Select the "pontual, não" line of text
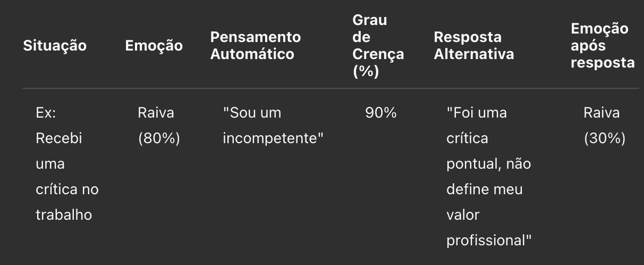This screenshot has width=644, height=265. click(x=488, y=164)
